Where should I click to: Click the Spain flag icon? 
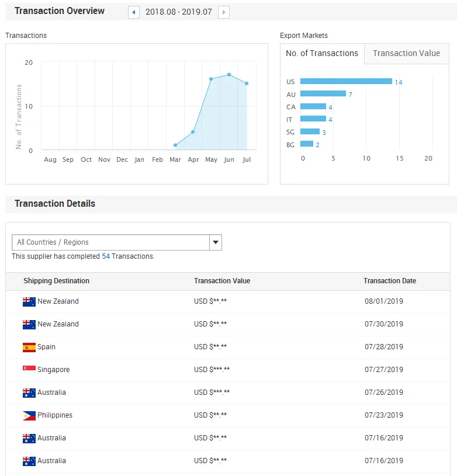coord(29,348)
